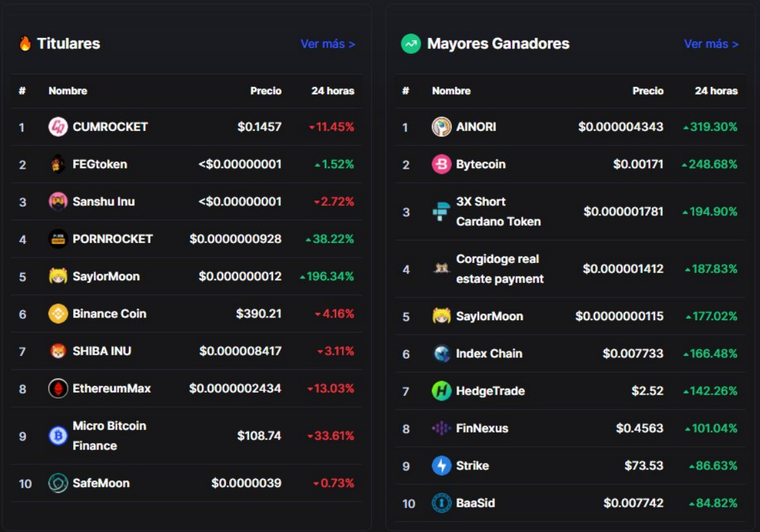760x532 pixels.
Task: Click the $0.000008417 SHIBA INU price
Action: point(240,351)
